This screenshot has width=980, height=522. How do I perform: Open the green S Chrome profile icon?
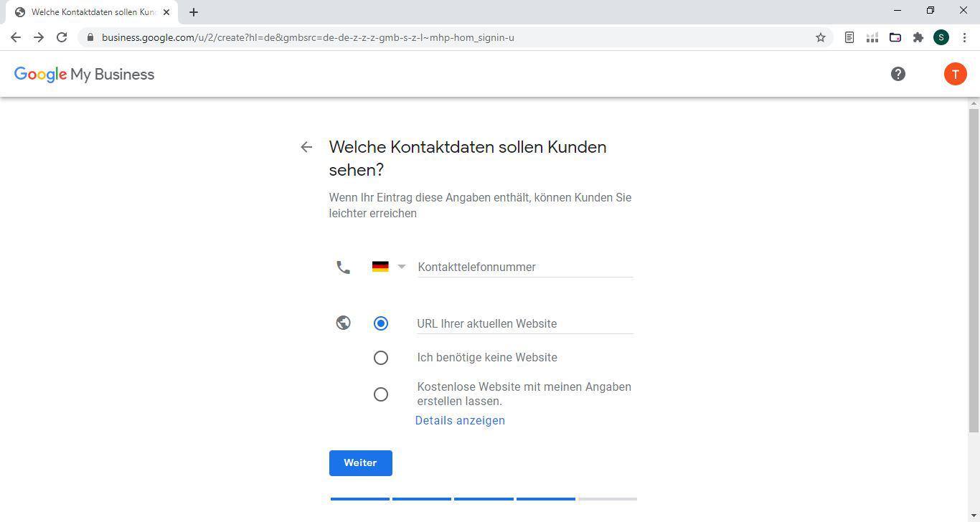tap(941, 37)
